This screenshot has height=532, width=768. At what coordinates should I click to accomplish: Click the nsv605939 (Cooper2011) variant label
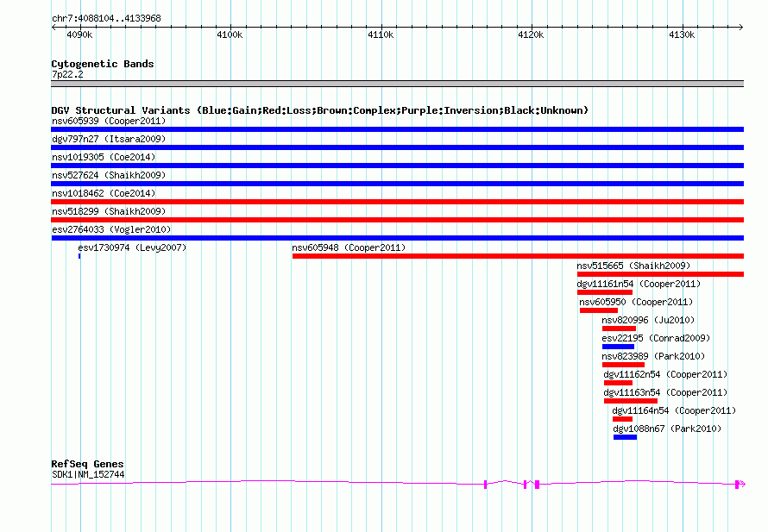point(108,121)
